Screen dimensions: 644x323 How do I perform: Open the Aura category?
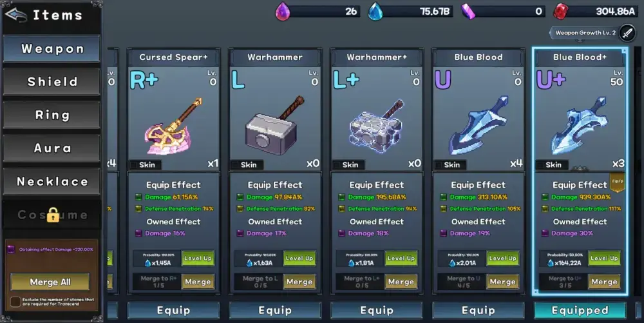click(52, 148)
